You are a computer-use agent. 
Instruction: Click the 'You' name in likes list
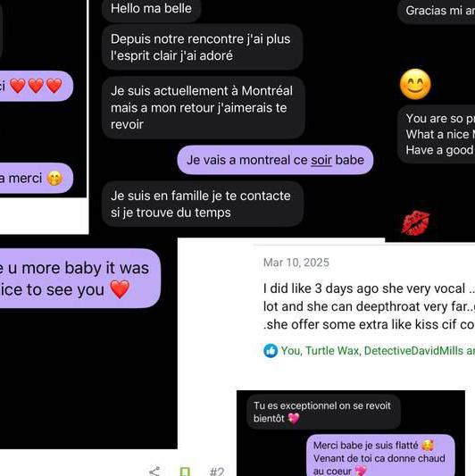[x=291, y=351]
